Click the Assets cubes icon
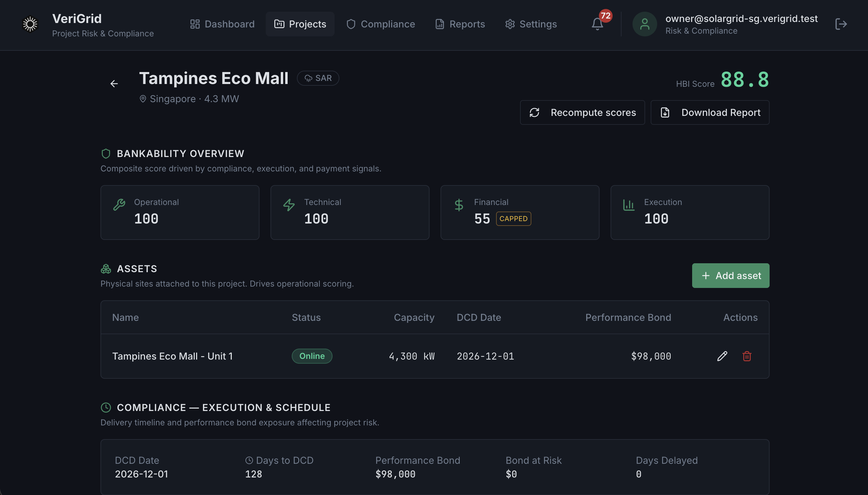 click(x=106, y=269)
